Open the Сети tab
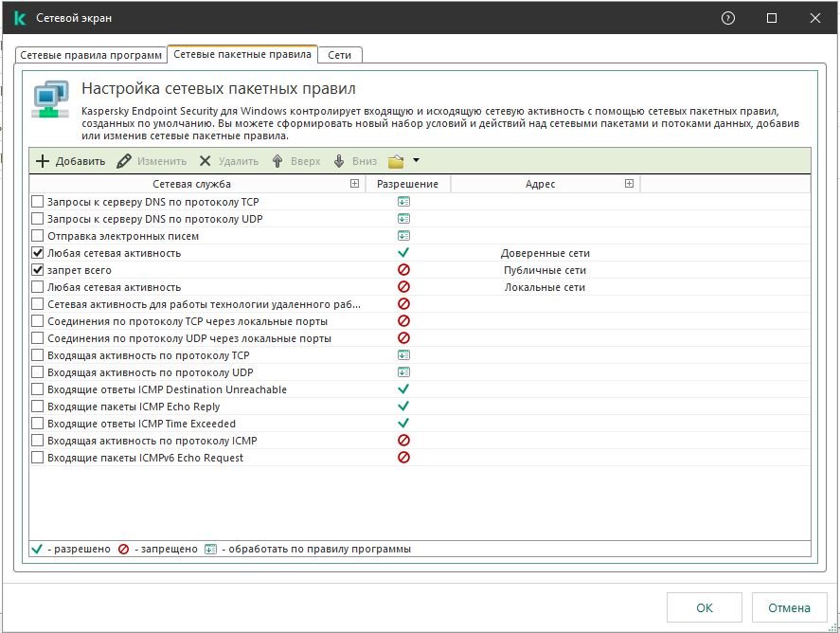840x633 pixels. point(340,55)
